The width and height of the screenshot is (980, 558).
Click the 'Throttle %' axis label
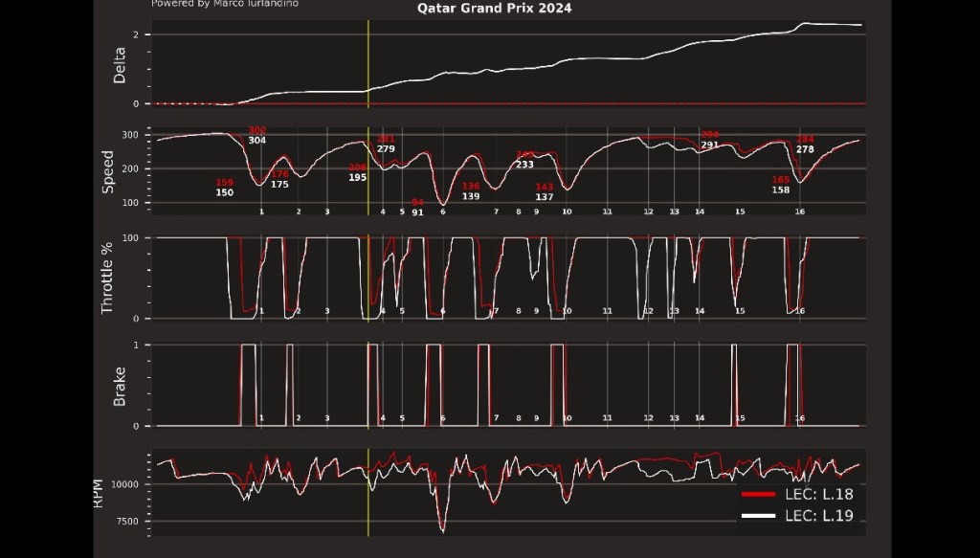click(107, 278)
